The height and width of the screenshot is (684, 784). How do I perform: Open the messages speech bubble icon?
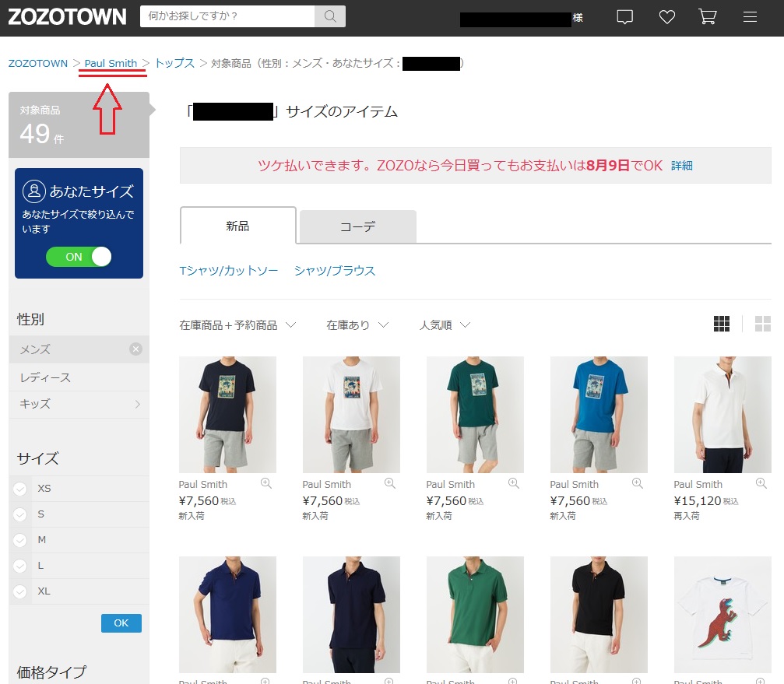tap(624, 17)
